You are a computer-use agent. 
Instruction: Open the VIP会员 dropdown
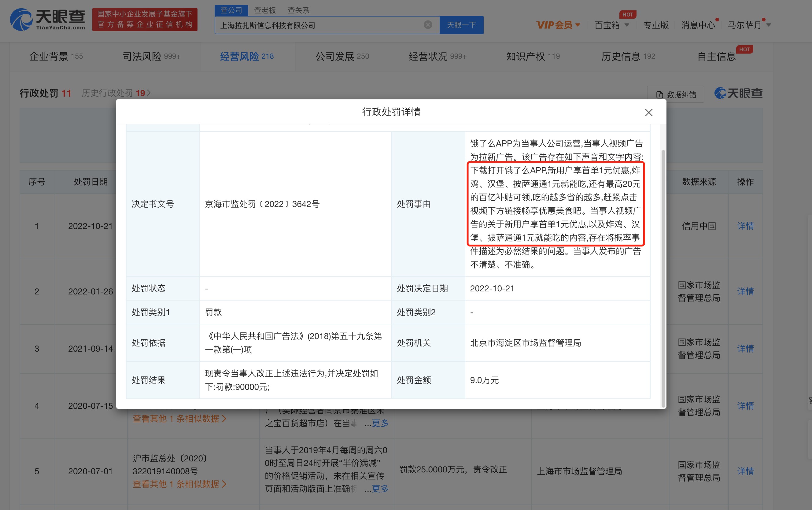[558, 25]
